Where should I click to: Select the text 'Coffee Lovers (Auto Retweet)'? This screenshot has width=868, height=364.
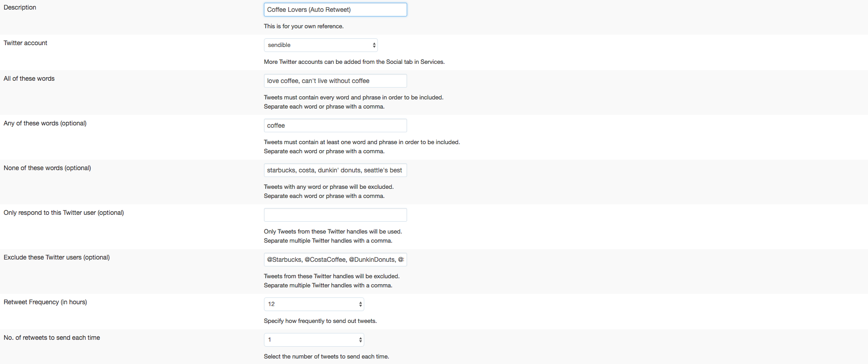pyautogui.click(x=309, y=9)
